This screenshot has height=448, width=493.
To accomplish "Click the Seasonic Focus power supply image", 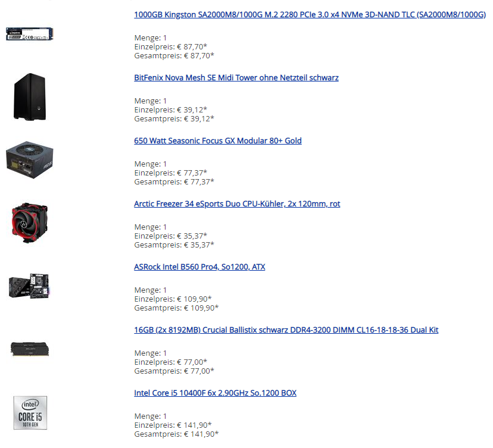I will tap(30, 159).
